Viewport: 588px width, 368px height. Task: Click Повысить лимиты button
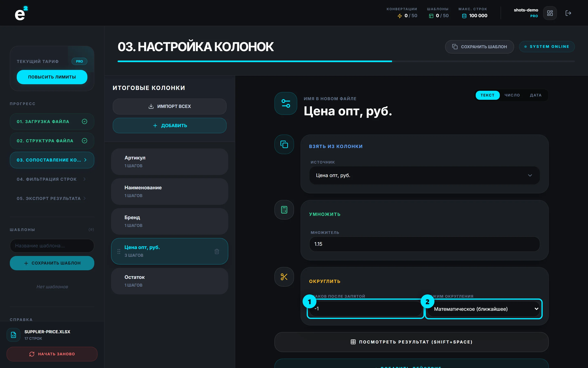tap(52, 77)
